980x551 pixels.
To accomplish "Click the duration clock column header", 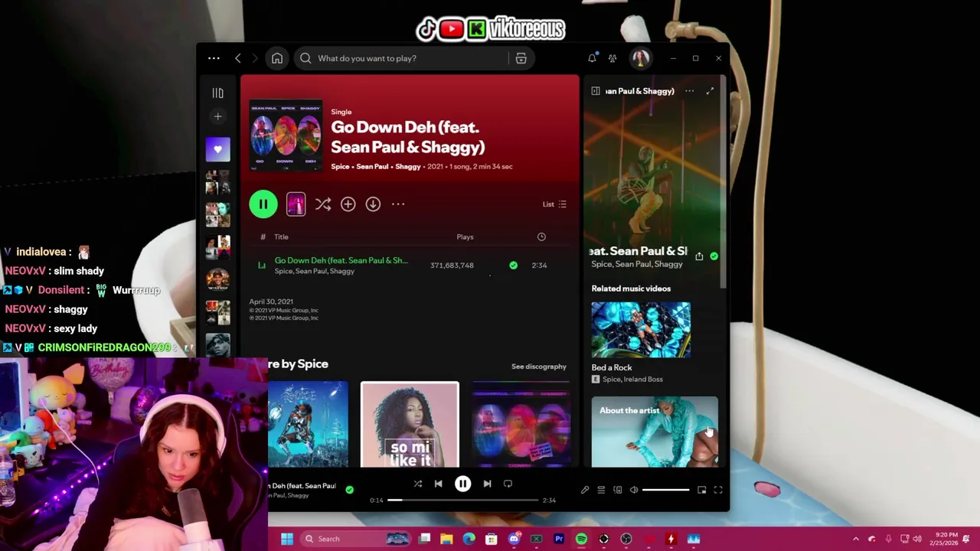I will click(541, 236).
